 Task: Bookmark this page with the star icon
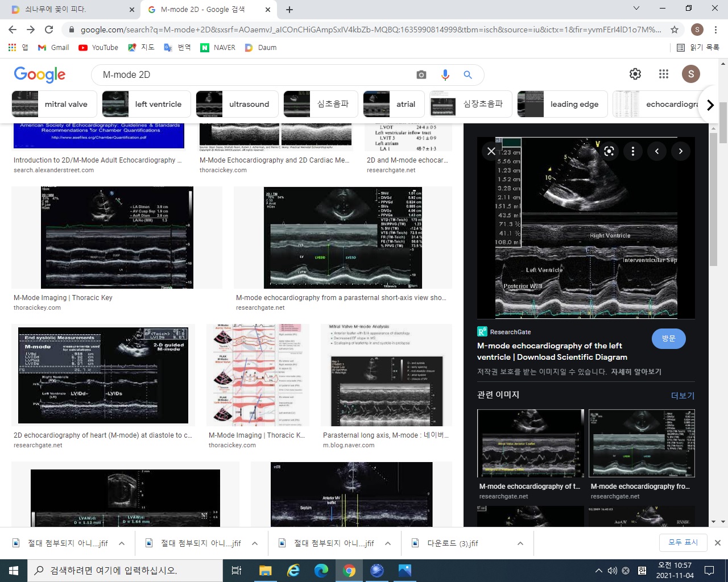point(675,30)
